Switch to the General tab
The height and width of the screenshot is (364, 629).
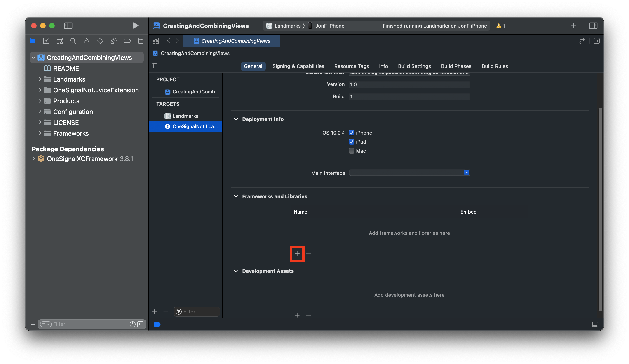253,66
